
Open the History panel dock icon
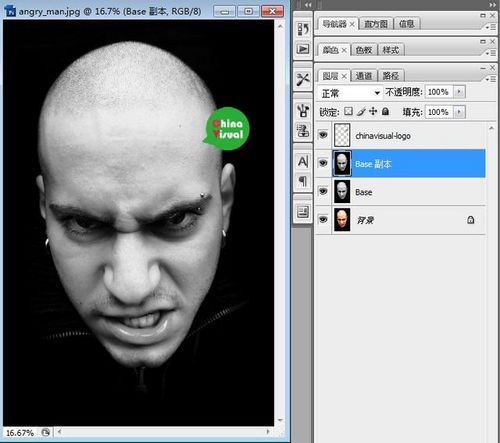point(303,29)
